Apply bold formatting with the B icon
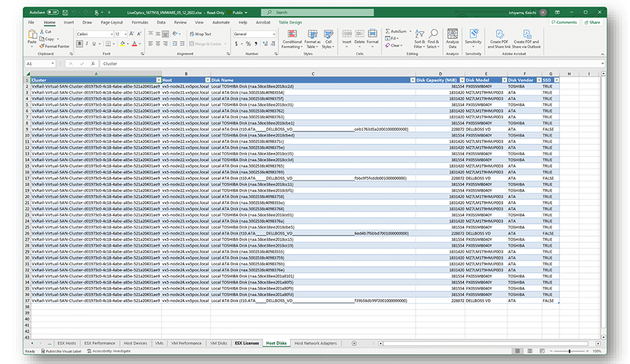630x364 pixels. (79, 44)
